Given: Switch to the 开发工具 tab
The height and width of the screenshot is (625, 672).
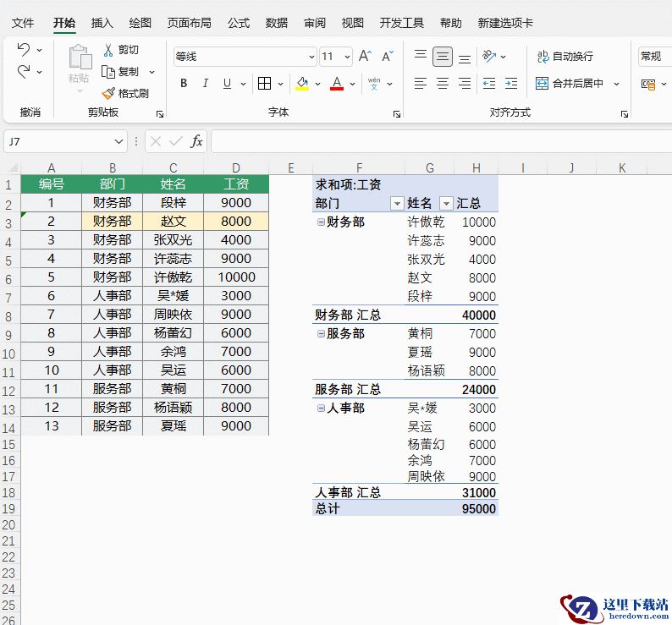Looking at the screenshot, I should click(401, 23).
